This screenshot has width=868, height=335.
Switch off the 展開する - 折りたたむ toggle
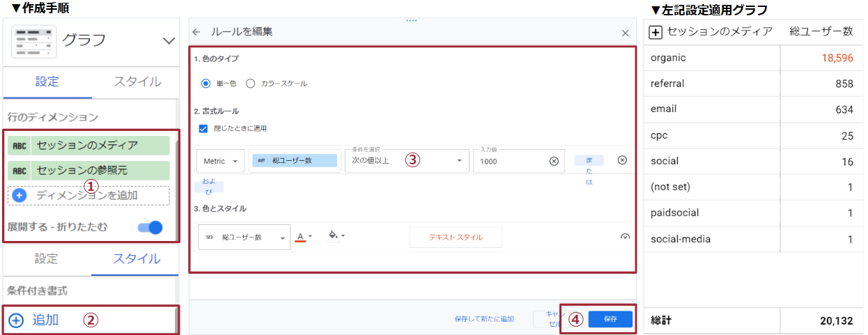coord(150,227)
